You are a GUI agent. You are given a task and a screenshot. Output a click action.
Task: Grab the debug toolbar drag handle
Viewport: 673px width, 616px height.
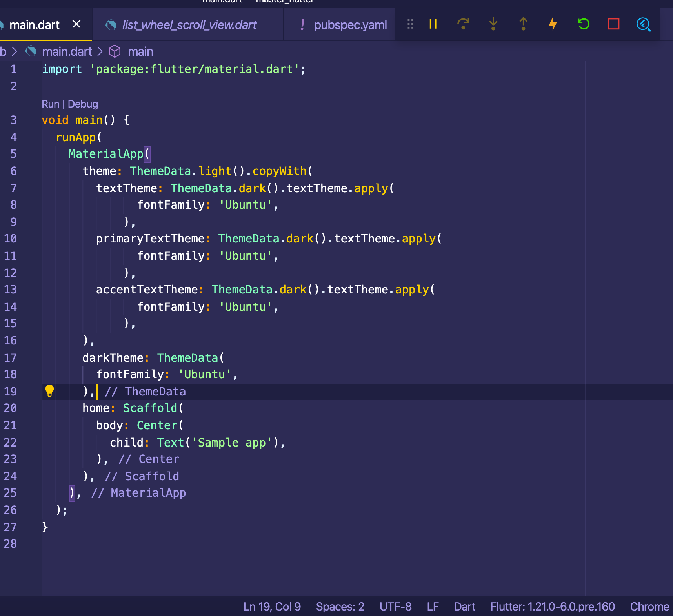[x=410, y=24]
